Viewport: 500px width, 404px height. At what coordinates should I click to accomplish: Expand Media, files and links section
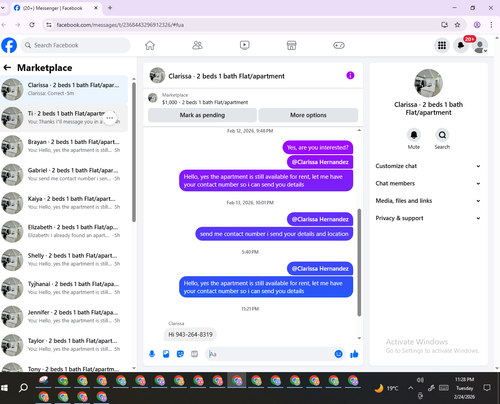(428, 201)
